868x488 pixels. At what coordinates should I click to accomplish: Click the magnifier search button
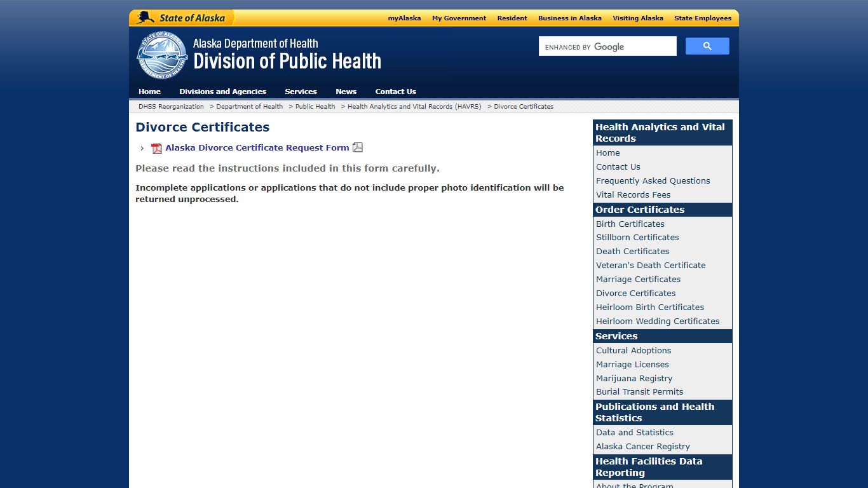coord(707,46)
